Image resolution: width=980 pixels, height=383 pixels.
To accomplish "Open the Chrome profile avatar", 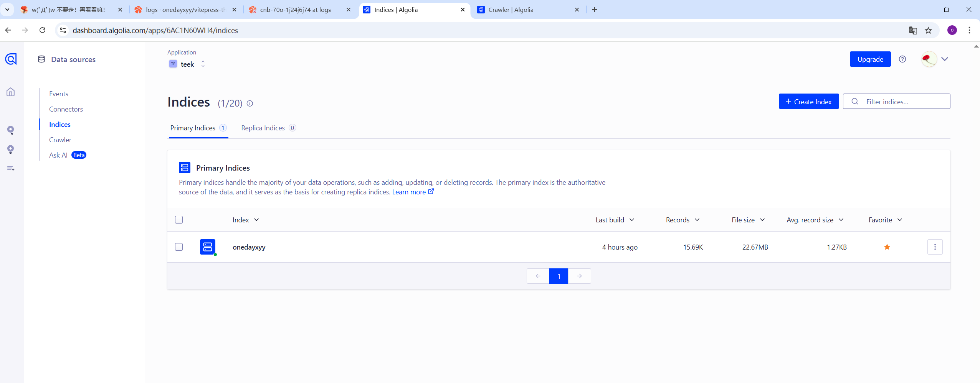I will pyautogui.click(x=952, y=30).
